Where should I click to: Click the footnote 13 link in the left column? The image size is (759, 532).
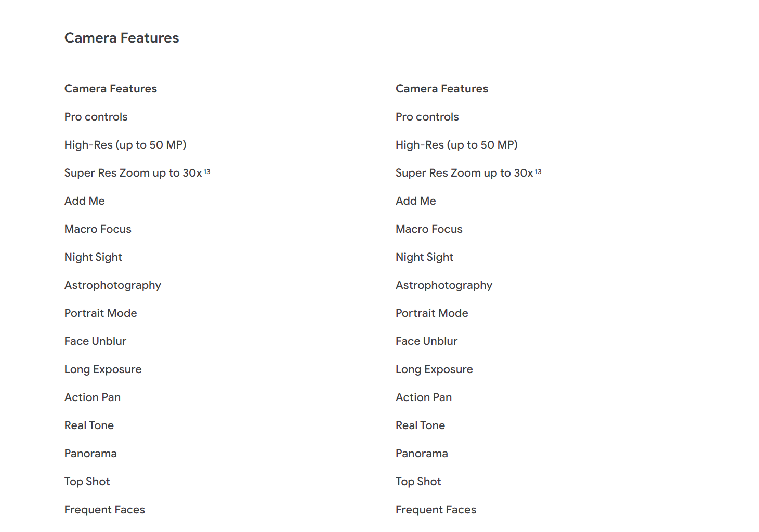coord(207,171)
